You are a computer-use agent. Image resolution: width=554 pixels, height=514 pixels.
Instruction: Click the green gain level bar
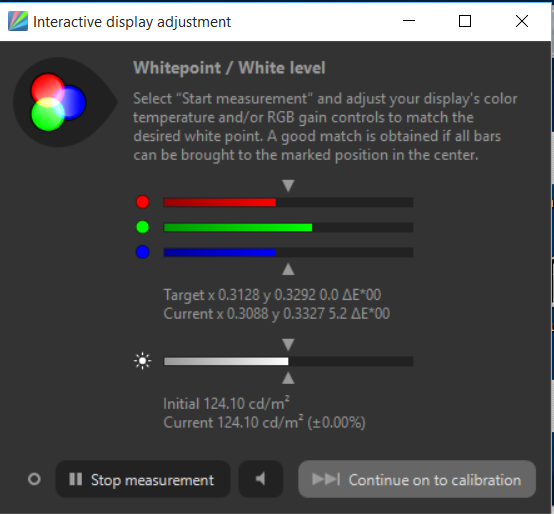(288, 227)
